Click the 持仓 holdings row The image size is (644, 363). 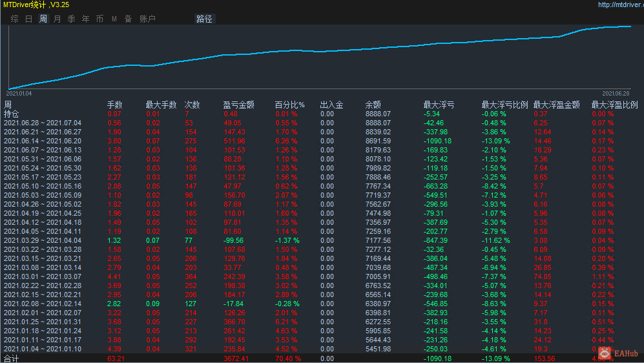pyautogui.click(x=322, y=114)
